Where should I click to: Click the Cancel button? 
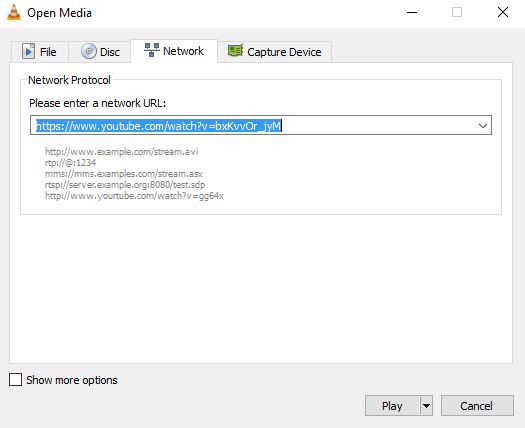(x=477, y=406)
